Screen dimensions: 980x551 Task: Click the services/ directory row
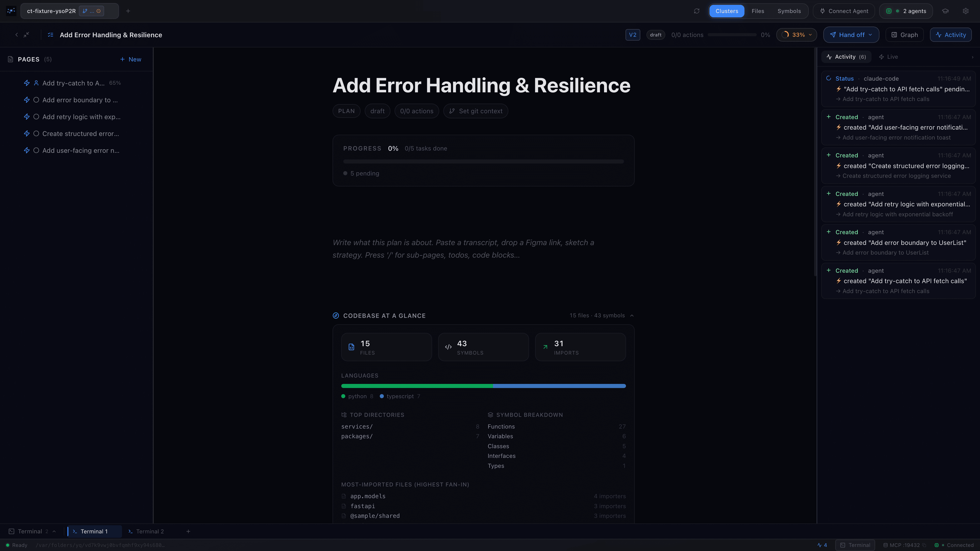coord(410,427)
